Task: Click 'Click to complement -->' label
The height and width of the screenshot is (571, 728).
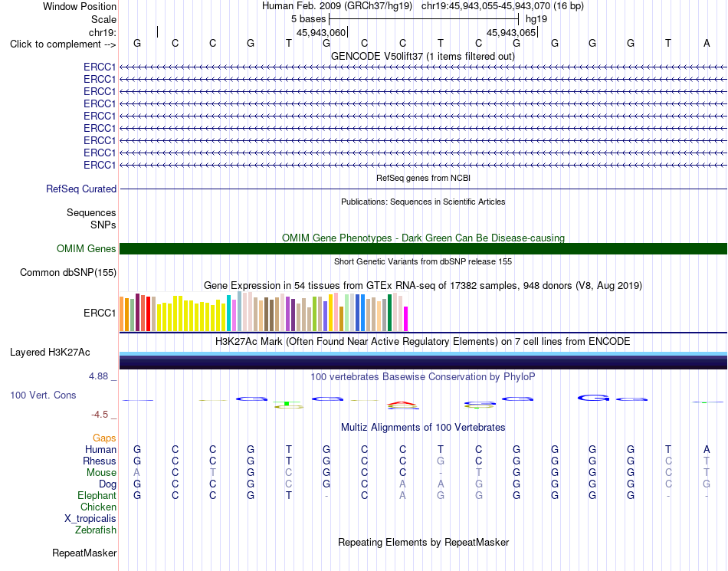Action: (x=63, y=44)
